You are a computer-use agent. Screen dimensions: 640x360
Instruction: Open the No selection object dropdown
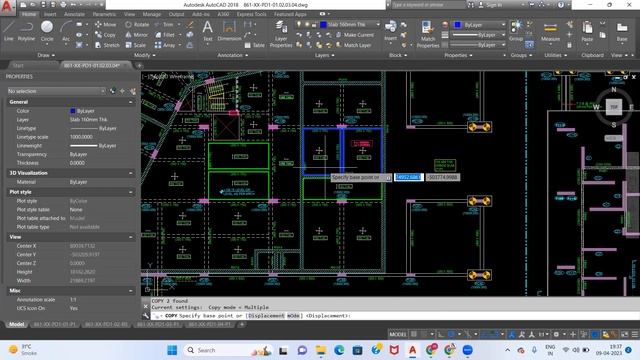pyautogui.click(x=56, y=91)
